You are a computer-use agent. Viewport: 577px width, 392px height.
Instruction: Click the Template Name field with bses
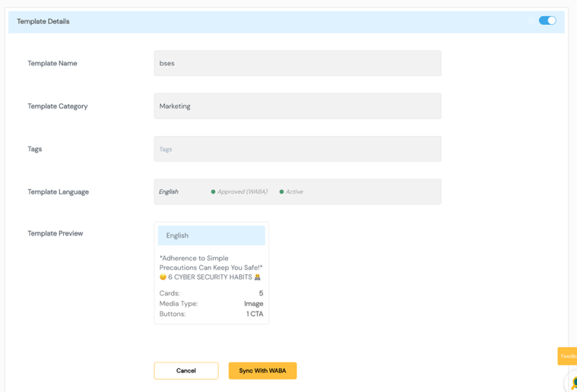[297, 63]
